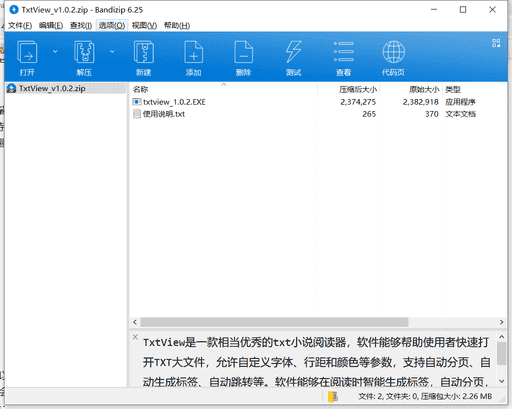Click the Test (测试) archive icon
Image resolution: width=512 pixels, height=409 pixels.
[294, 52]
